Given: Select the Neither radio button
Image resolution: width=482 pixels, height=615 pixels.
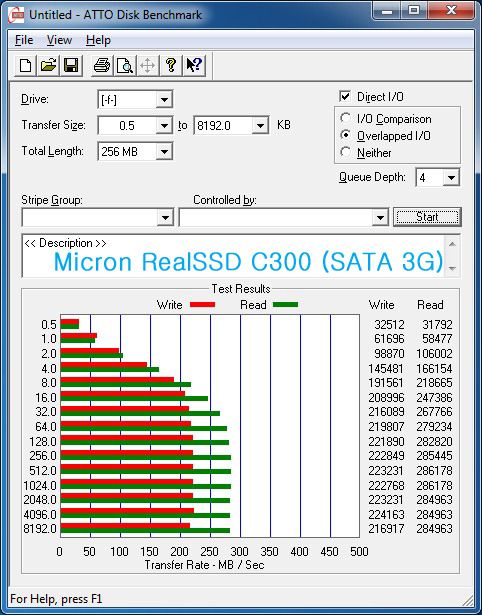Looking at the screenshot, I should pos(346,152).
